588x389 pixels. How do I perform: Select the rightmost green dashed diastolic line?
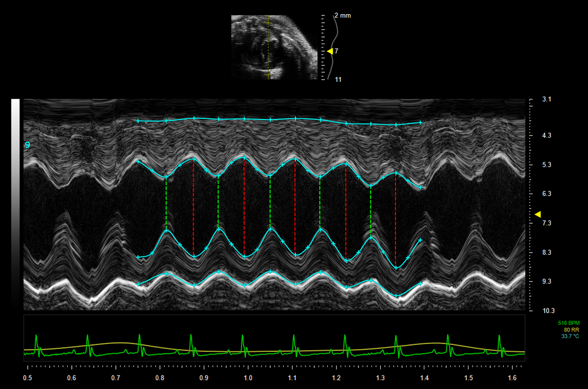pyautogui.click(x=370, y=212)
